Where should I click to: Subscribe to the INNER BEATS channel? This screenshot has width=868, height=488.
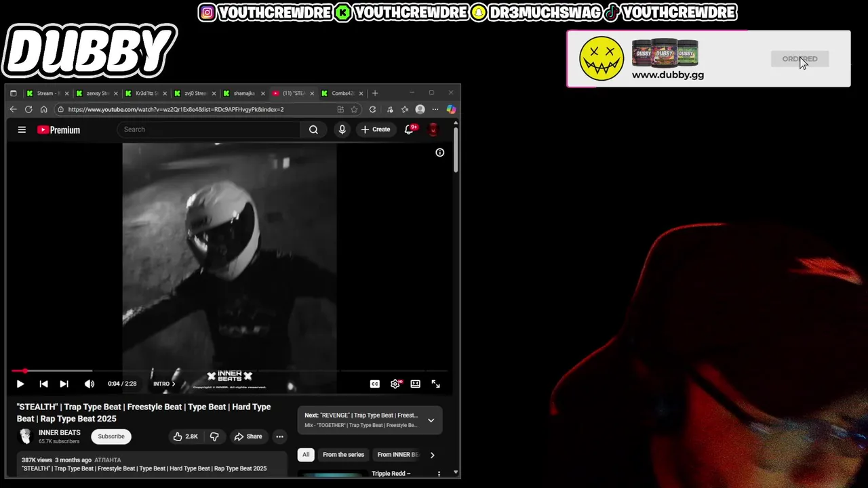pyautogui.click(x=111, y=436)
